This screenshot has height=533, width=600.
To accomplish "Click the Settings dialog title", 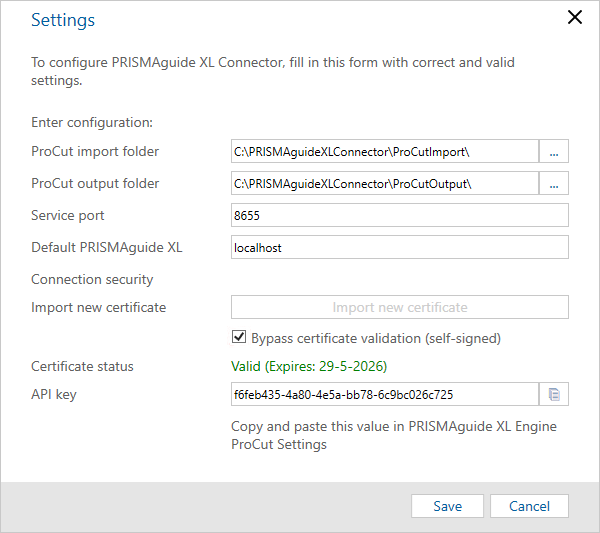I will [x=63, y=20].
